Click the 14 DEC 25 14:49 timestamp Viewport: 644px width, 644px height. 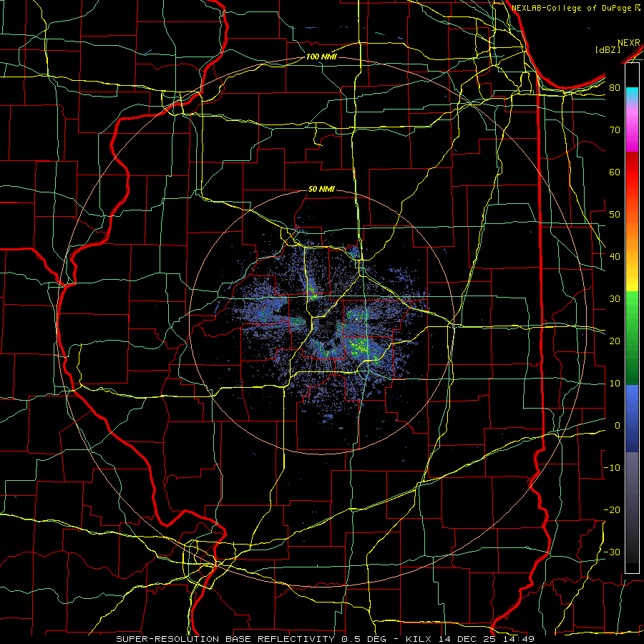coord(487,639)
